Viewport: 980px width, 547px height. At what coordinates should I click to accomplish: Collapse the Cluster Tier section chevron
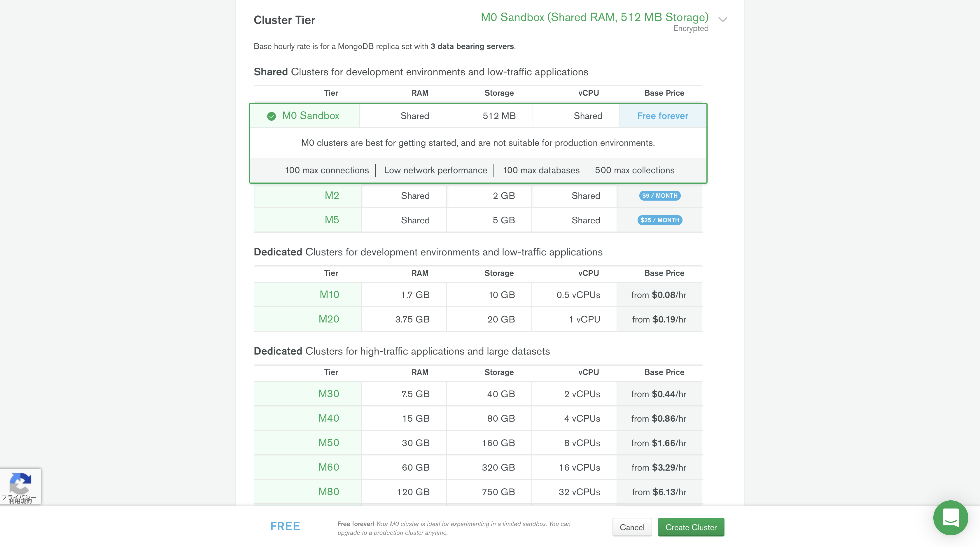coord(722,20)
